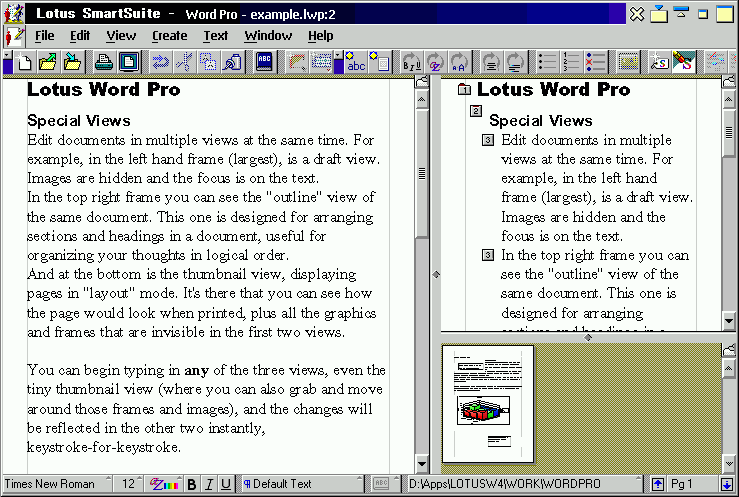Click the Word Pro document control icon
The width and height of the screenshot is (739, 497).
(x=15, y=36)
